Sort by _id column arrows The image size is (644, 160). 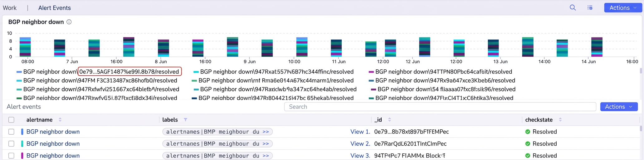click(x=389, y=120)
